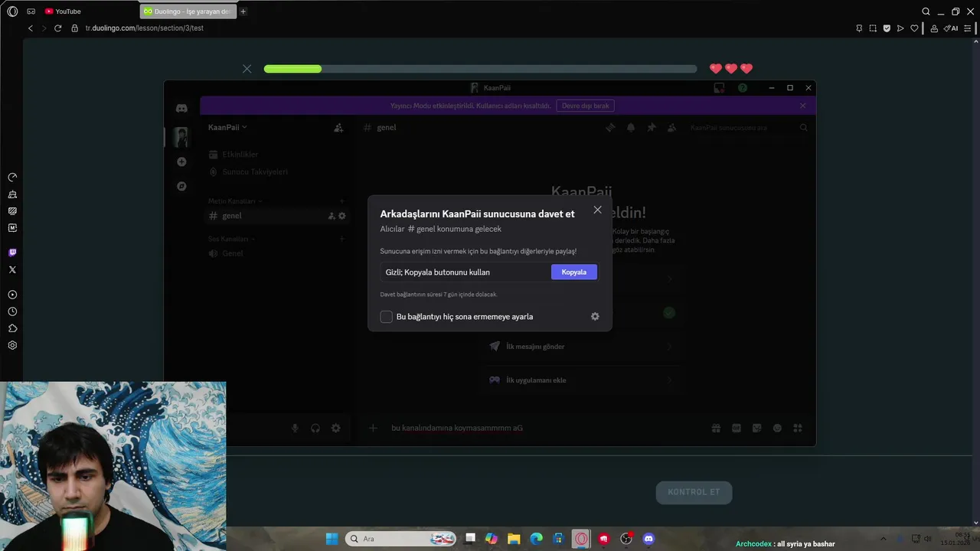Click the add a server plus icon
The image size is (980, 551).
181,161
